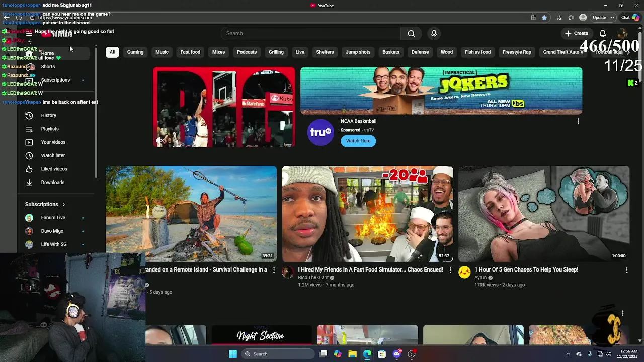The image size is (644, 362).
Task: Select the Live filter chip
Action: click(300, 52)
